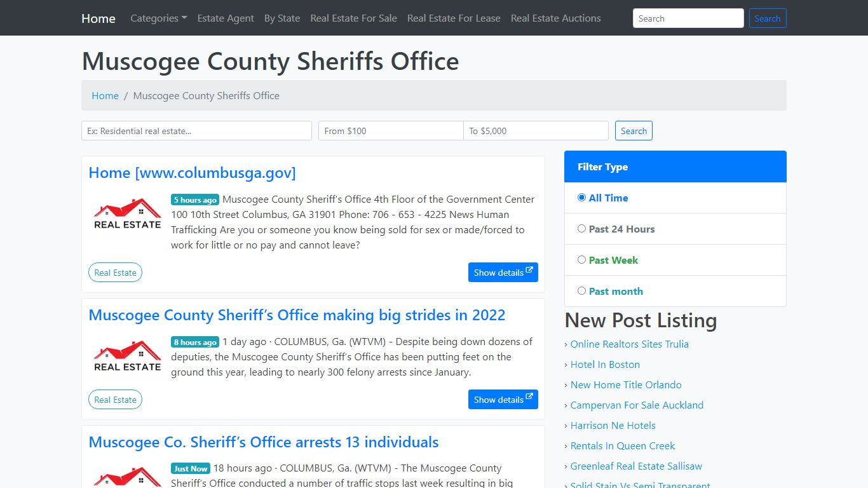Open the Online Realtors Sites Trulia link
The width and height of the screenshot is (868, 488).
pos(629,344)
